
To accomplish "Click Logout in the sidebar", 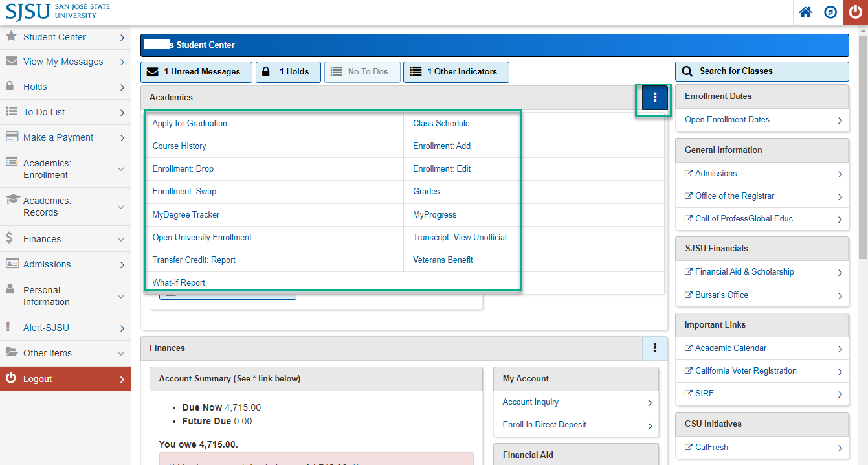I will [65, 379].
